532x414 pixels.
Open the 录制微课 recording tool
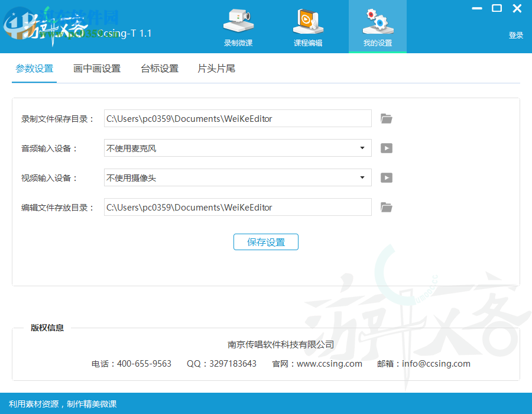[238, 26]
